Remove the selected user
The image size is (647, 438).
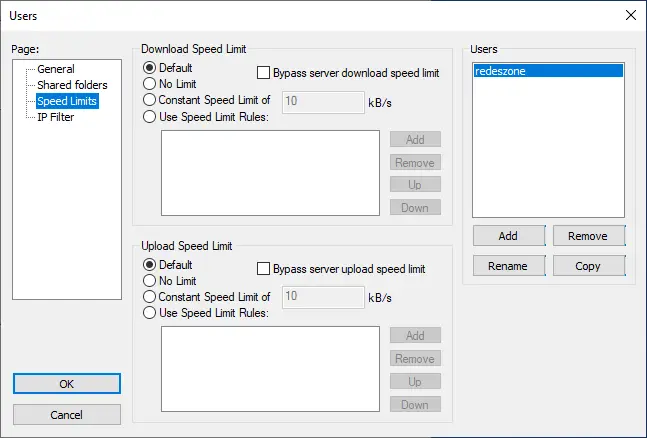click(x=588, y=236)
